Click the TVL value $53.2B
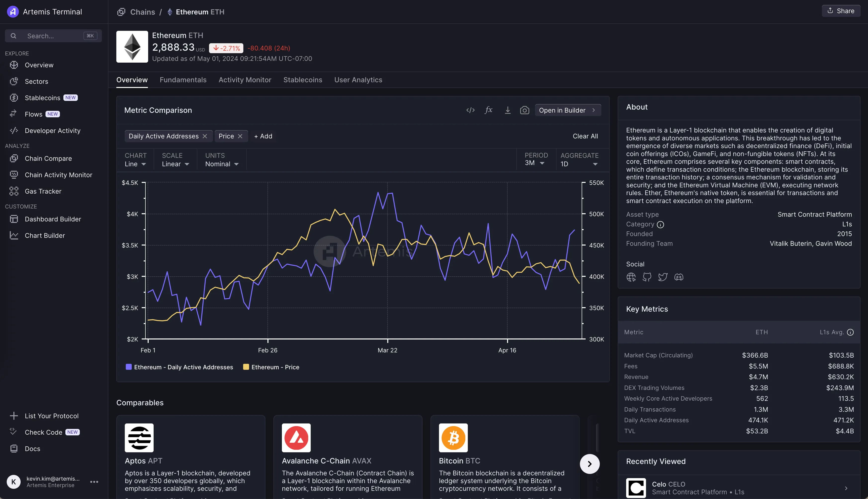This screenshot has height=499, width=868. click(757, 431)
